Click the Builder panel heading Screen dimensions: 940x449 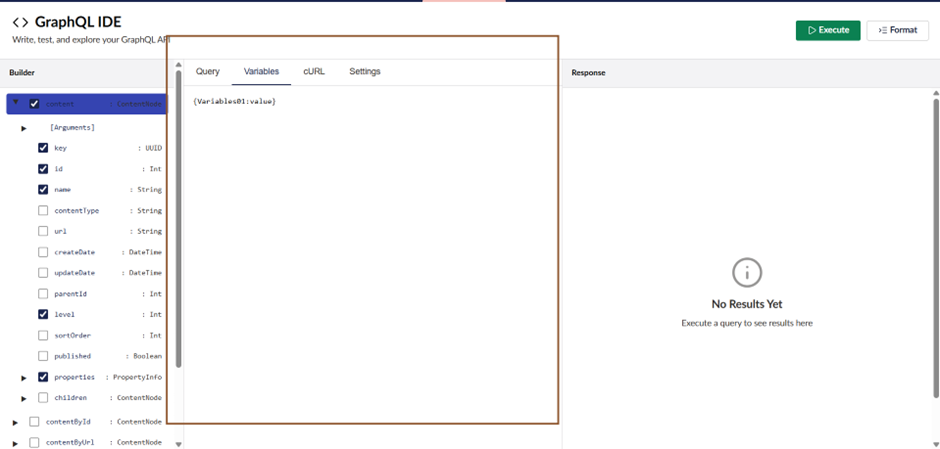click(x=22, y=73)
